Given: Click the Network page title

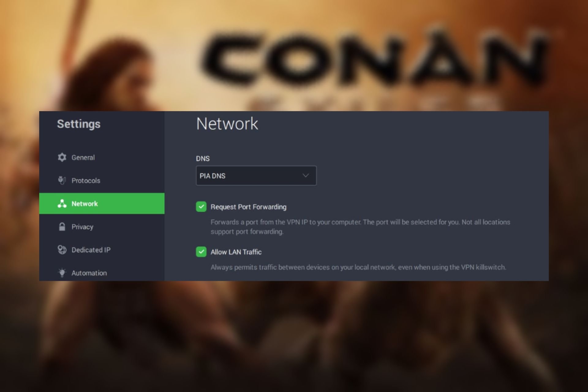Looking at the screenshot, I should (x=227, y=124).
